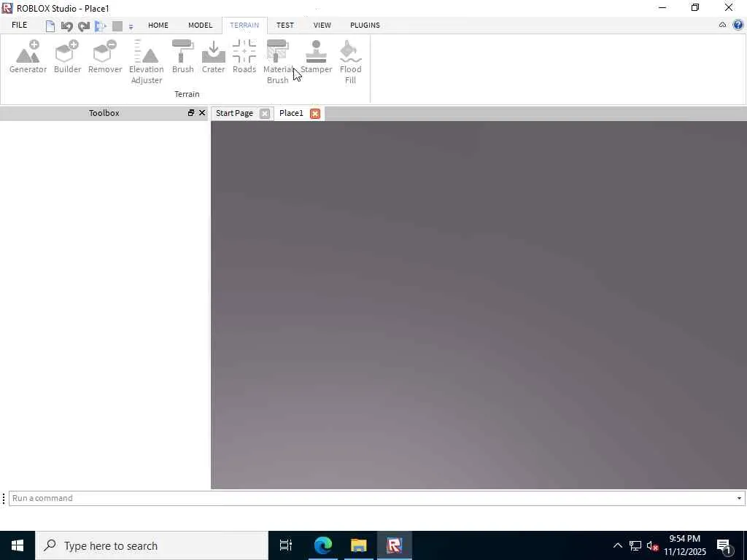
Task: Undock the Toolbox panel
Action: tap(191, 113)
